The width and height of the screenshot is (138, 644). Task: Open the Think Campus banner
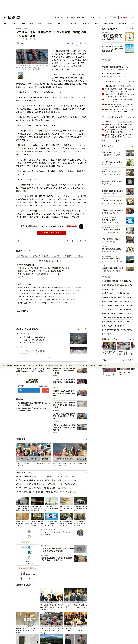tap(27, 573)
